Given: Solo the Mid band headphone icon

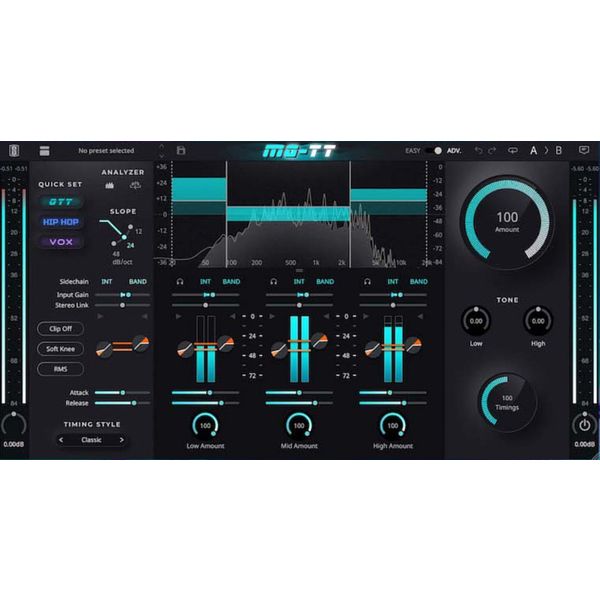Looking at the screenshot, I should point(274,282).
